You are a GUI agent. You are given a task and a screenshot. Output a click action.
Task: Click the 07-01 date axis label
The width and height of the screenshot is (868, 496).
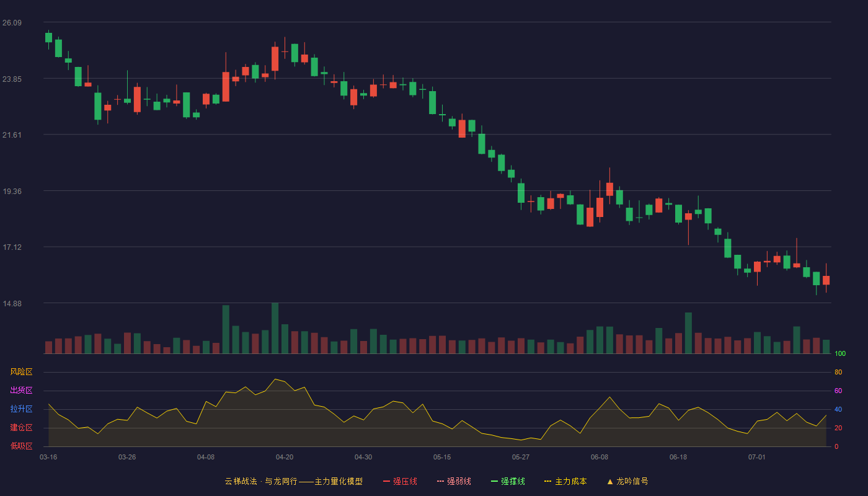757,457
